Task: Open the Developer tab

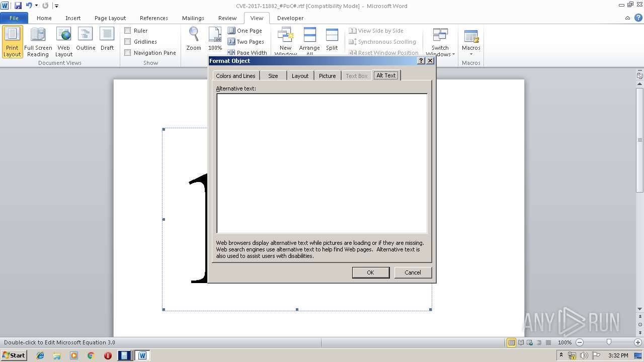Action: tap(290, 18)
